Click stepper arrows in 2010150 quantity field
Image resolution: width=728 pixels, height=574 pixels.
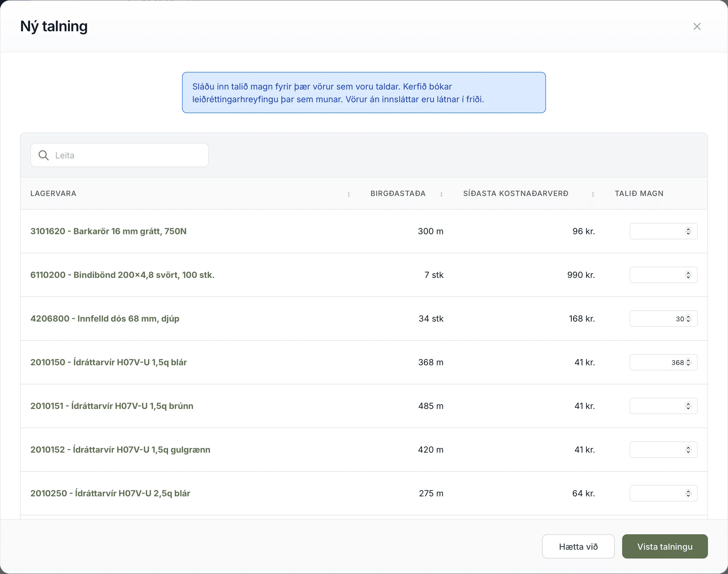pos(688,362)
